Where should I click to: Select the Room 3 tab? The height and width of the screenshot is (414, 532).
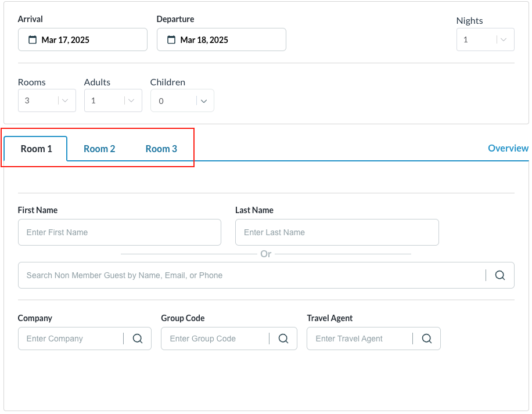pyautogui.click(x=161, y=149)
